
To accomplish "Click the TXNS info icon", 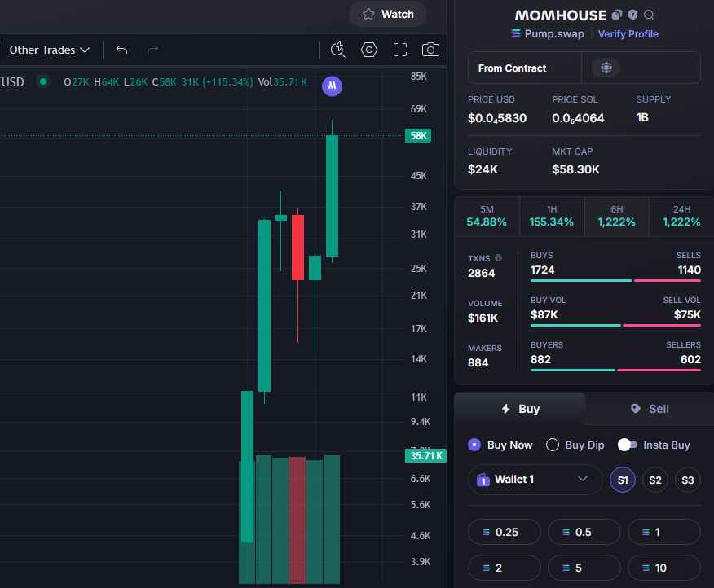I will click(498, 258).
